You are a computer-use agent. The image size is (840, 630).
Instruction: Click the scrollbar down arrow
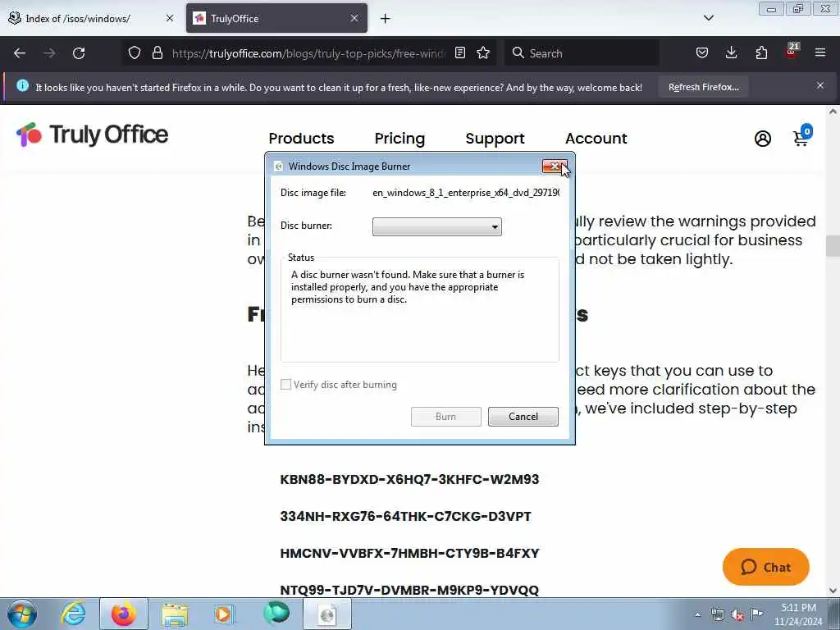coord(833,591)
